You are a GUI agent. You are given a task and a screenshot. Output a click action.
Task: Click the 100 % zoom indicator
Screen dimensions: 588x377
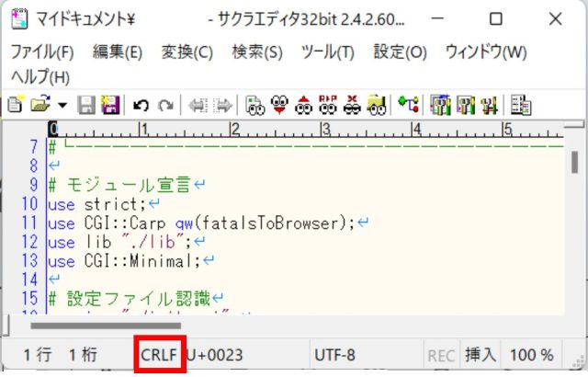click(532, 355)
